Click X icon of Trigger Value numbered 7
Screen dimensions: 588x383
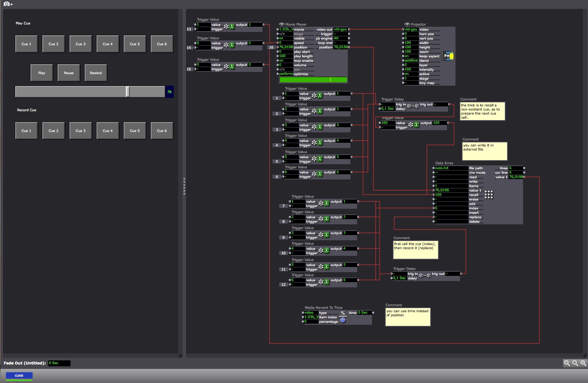pyautogui.click(x=327, y=203)
